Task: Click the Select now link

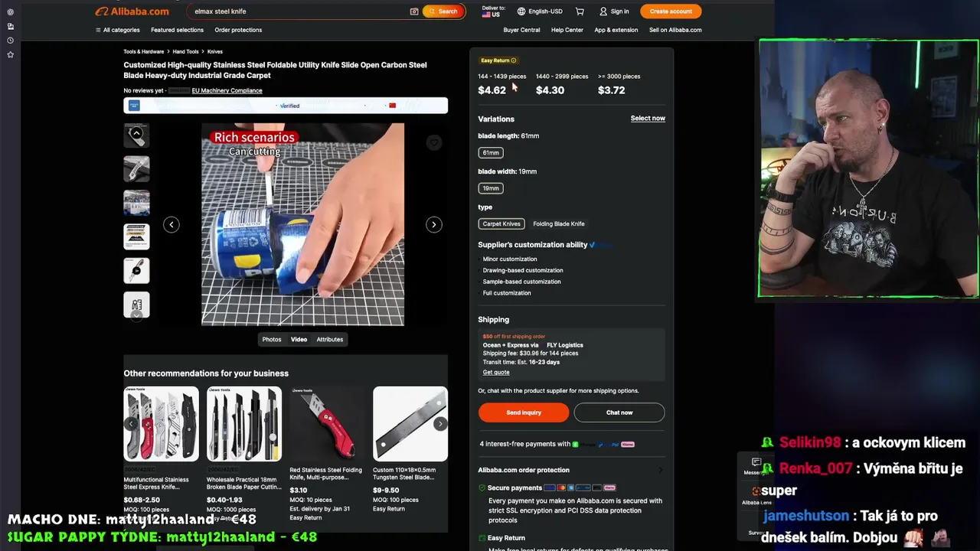Action: point(648,119)
